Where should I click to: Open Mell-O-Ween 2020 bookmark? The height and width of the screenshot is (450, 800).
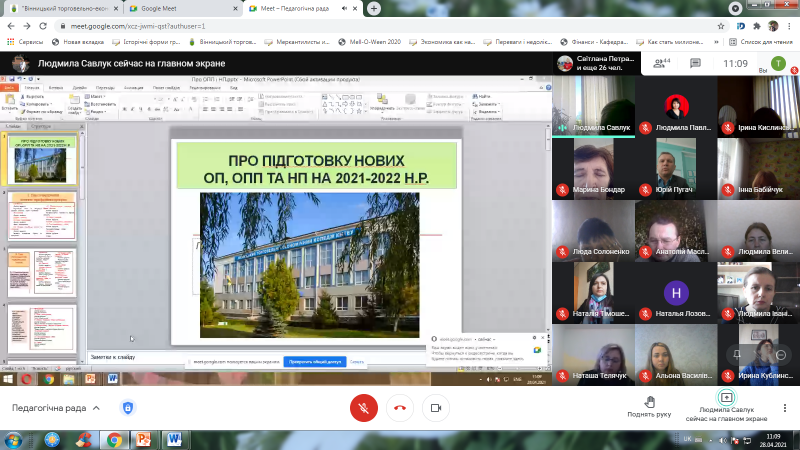click(369, 42)
